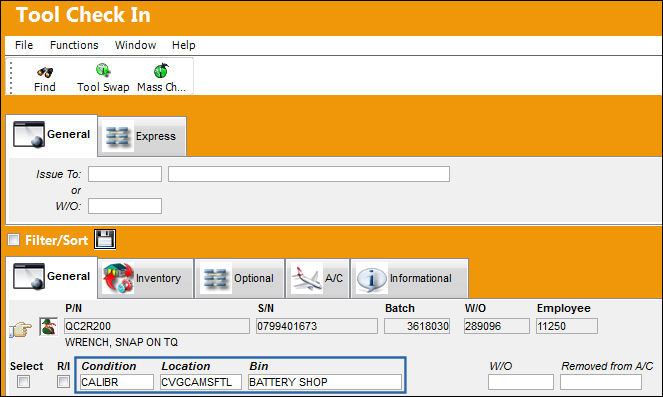Click the Find binoculars icon
The height and width of the screenshot is (397, 663).
44,72
